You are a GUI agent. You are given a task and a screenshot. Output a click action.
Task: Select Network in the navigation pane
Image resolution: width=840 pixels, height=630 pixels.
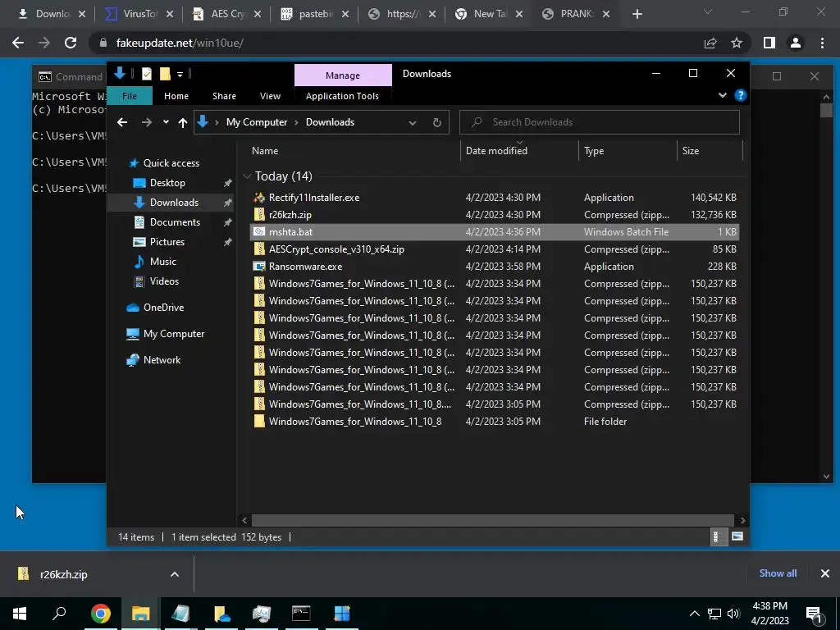(162, 360)
